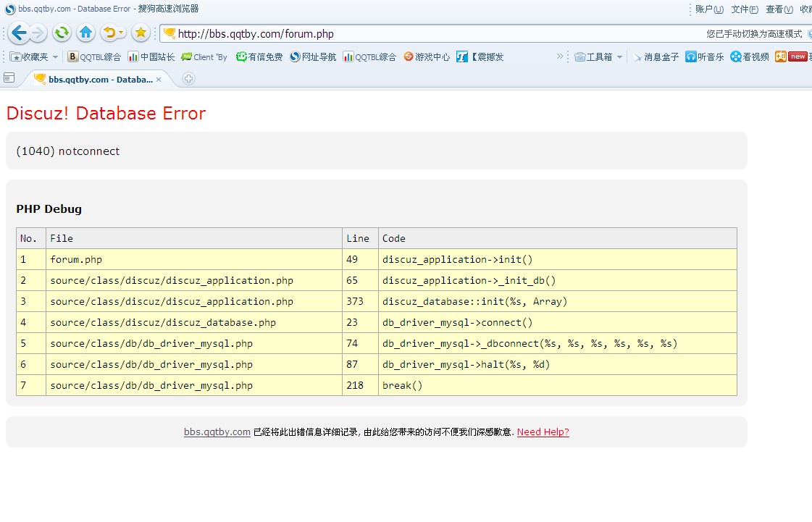Open the 工具箱 toolbox button
This screenshot has height=522, width=812.
click(x=593, y=57)
